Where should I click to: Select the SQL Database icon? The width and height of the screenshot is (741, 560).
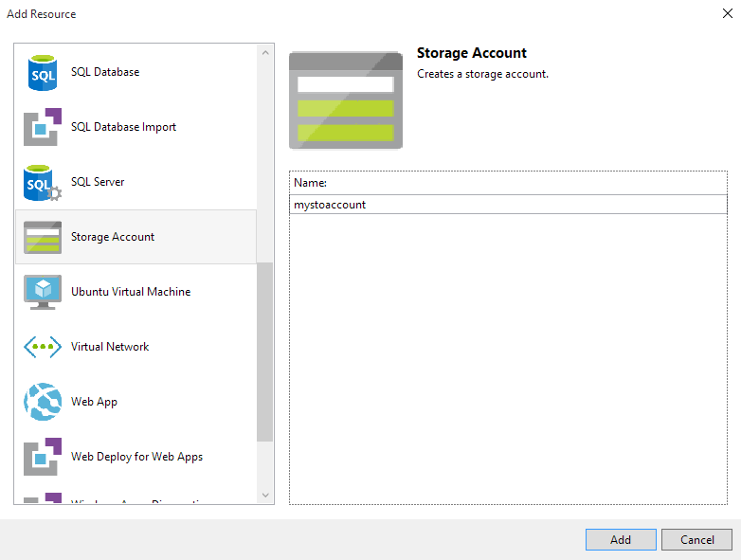point(43,72)
